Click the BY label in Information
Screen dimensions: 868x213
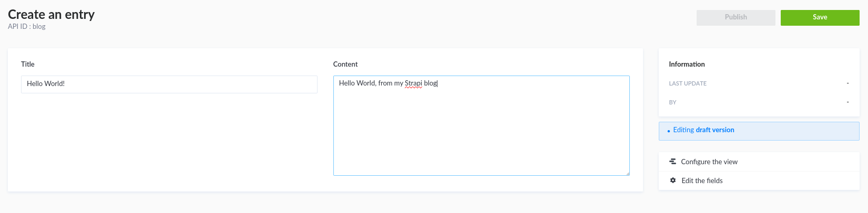[672, 102]
